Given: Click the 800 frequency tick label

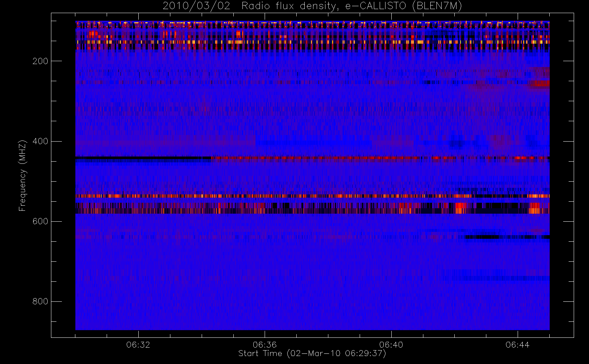Looking at the screenshot, I should pos(40,301).
